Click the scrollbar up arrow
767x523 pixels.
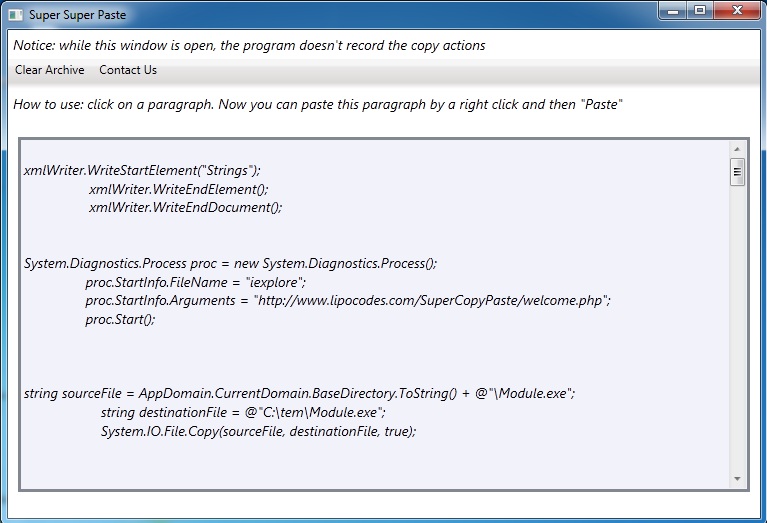click(737, 149)
